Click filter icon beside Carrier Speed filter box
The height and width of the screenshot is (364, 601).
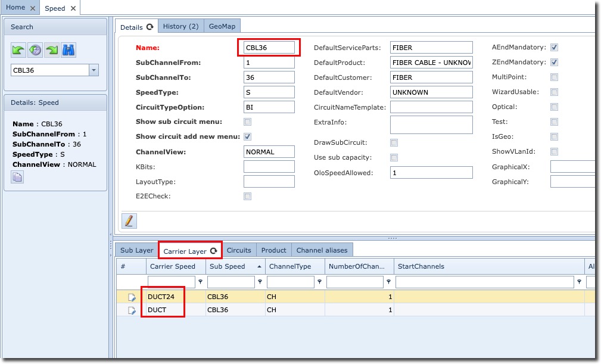point(200,282)
